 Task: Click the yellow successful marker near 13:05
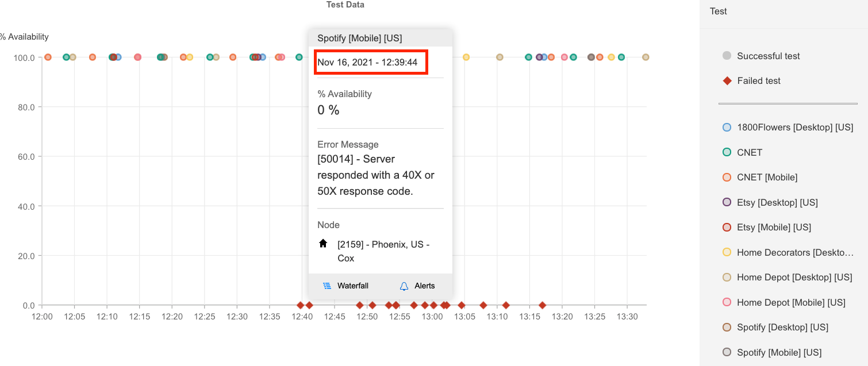466,57
